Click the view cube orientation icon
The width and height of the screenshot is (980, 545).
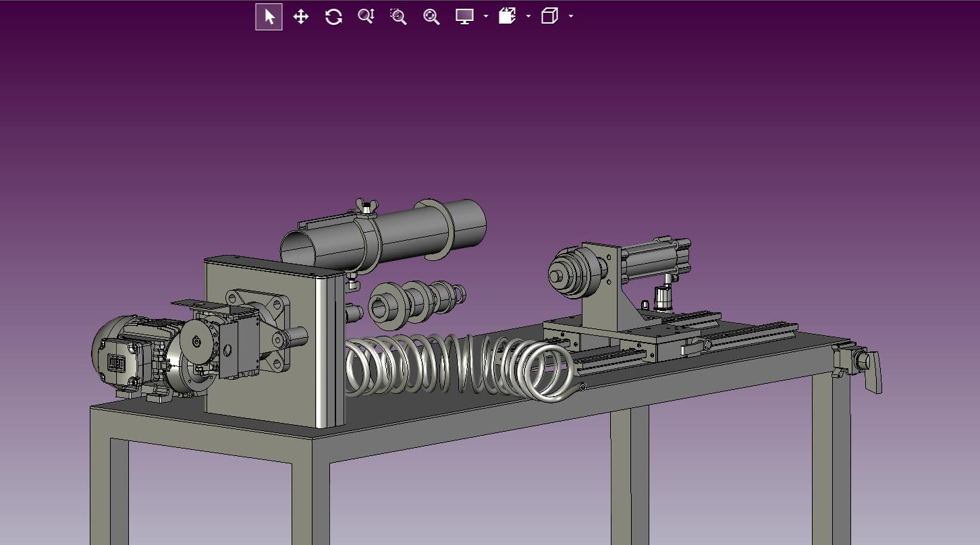click(x=550, y=16)
